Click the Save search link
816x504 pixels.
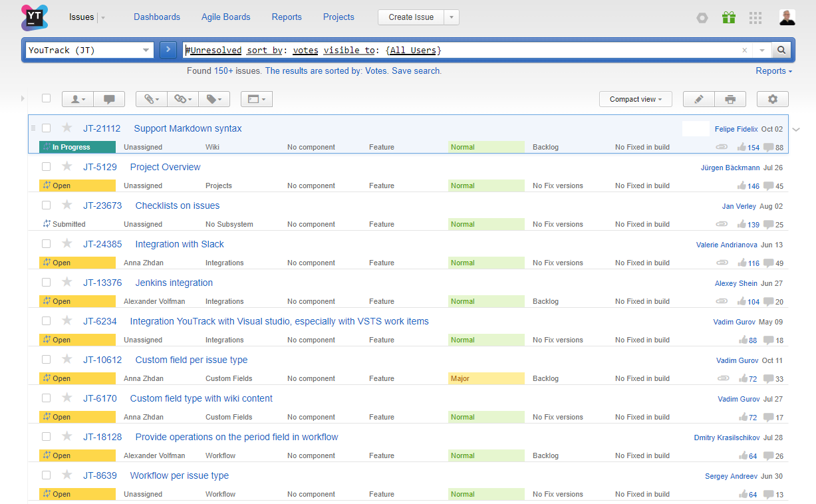[x=416, y=70]
